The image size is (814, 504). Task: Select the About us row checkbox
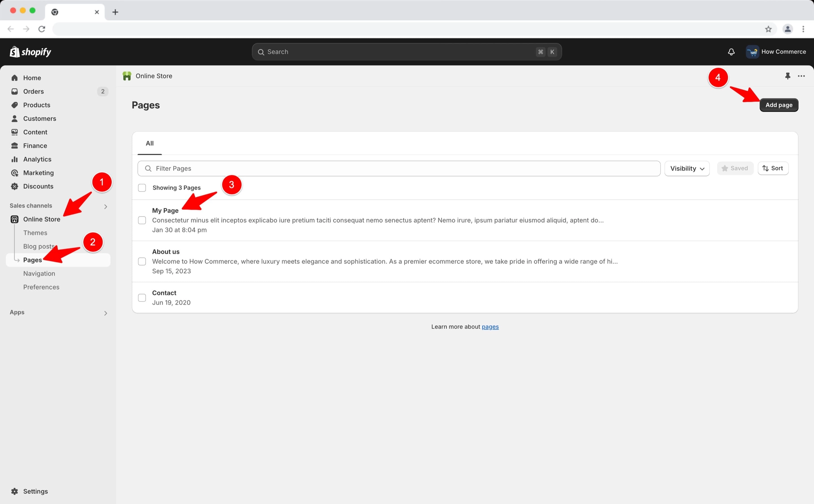(142, 261)
